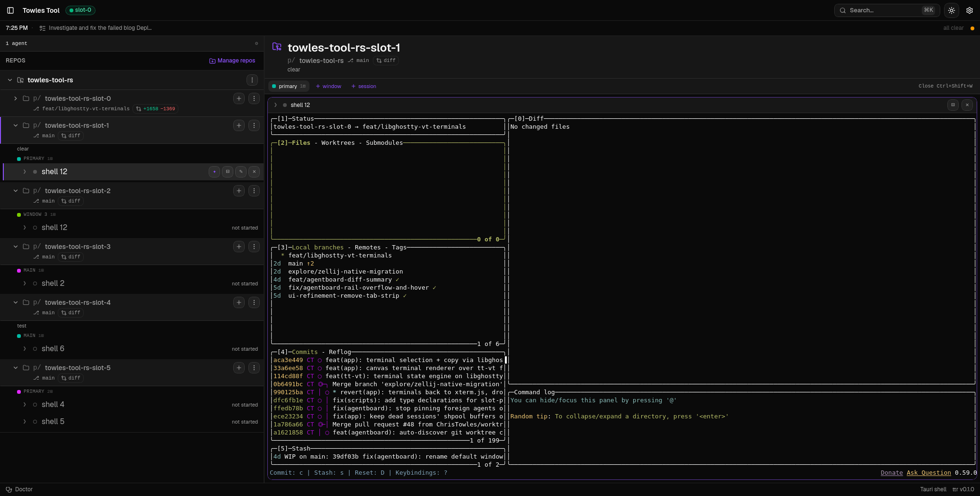Open settings with the gear icon

(x=970, y=10)
